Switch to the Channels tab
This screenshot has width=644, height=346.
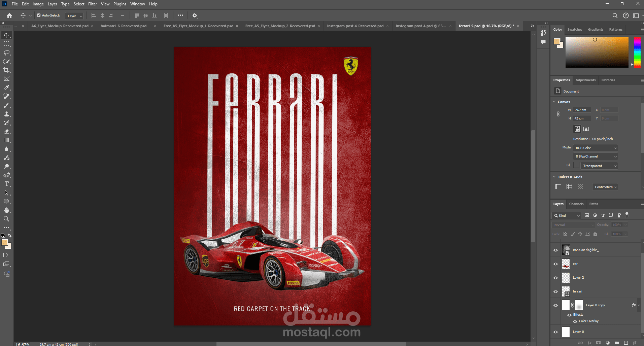(x=576, y=204)
